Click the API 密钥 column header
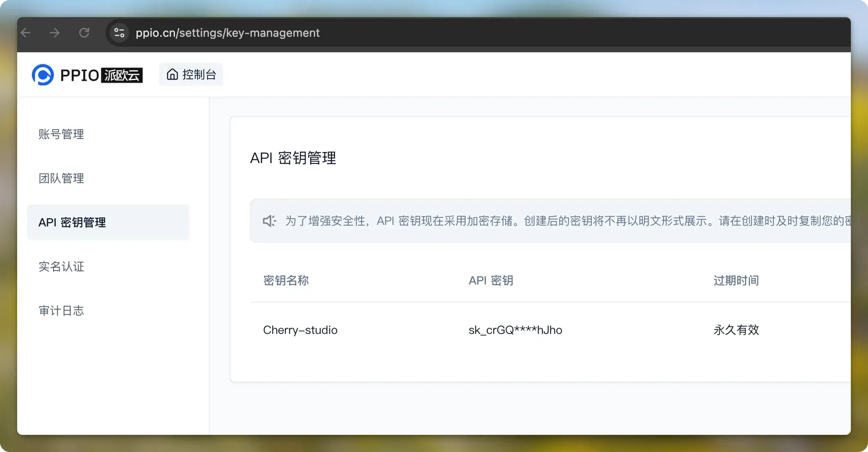 point(490,281)
